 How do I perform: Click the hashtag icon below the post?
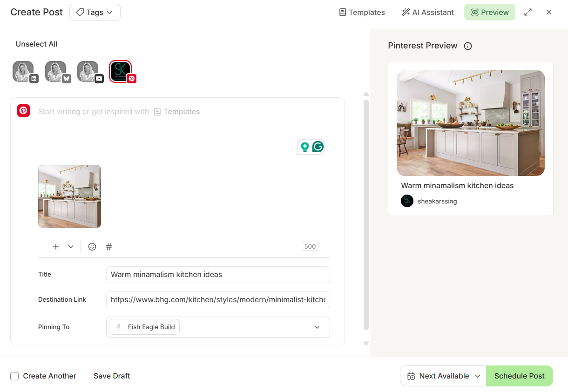coord(108,246)
